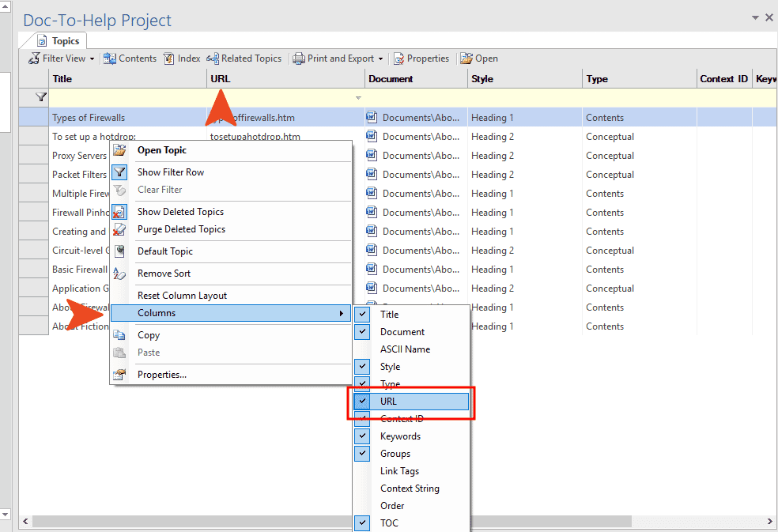Click the Index toolbar icon
Image resolution: width=778 pixels, height=532 pixels.
169,58
